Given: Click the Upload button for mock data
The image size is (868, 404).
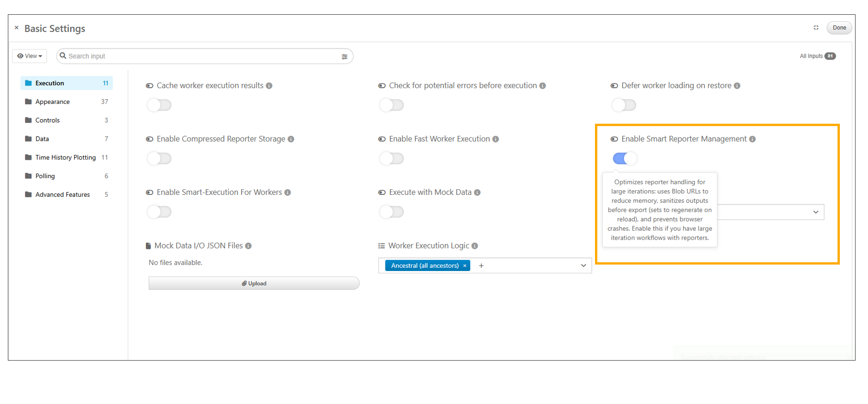Looking at the screenshot, I should (x=254, y=283).
